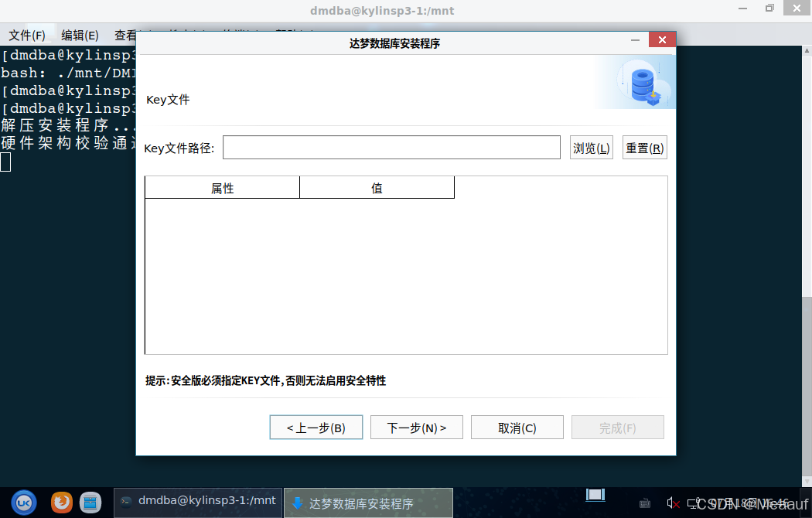The height and width of the screenshot is (518, 812).
Task: Click the keyboard tray icon
Action: click(x=645, y=503)
